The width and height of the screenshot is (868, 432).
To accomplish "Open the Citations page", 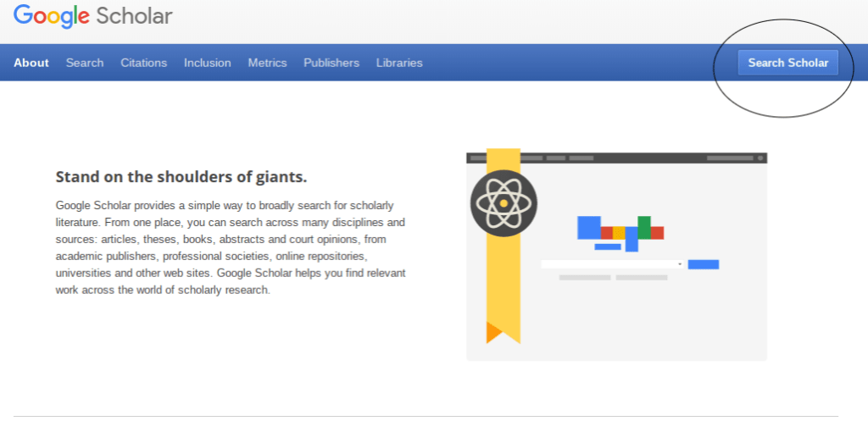I will pyautogui.click(x=144, y=63).
